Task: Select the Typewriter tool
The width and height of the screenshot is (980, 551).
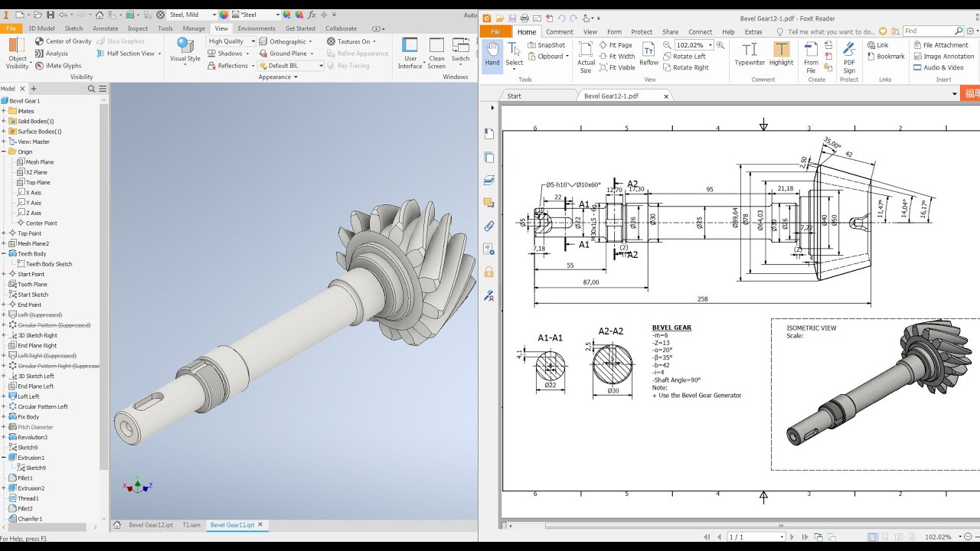Action: 750,54
